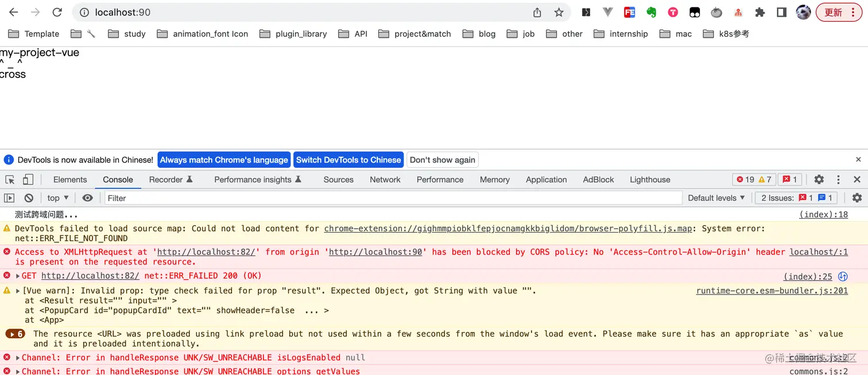Go back to previous page

pyautogui.click(x=14, y=12)
